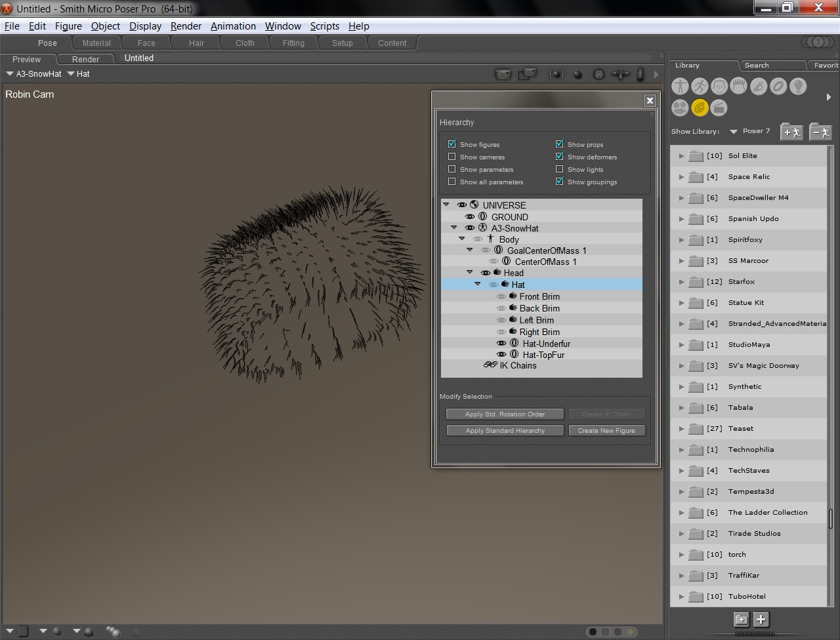Toggle visibility eye of Hat-Underfur
Screen dimensions: 840x640
click(501, 344)
